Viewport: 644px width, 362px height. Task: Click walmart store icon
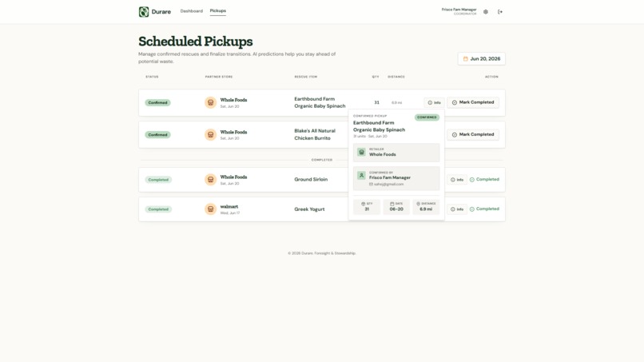coord(210,209)
